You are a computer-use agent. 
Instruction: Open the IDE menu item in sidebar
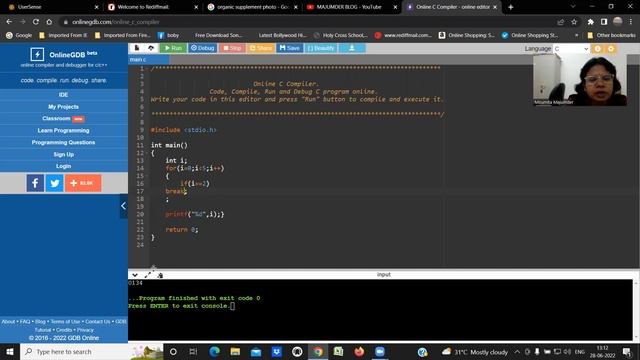coord(64,95)
